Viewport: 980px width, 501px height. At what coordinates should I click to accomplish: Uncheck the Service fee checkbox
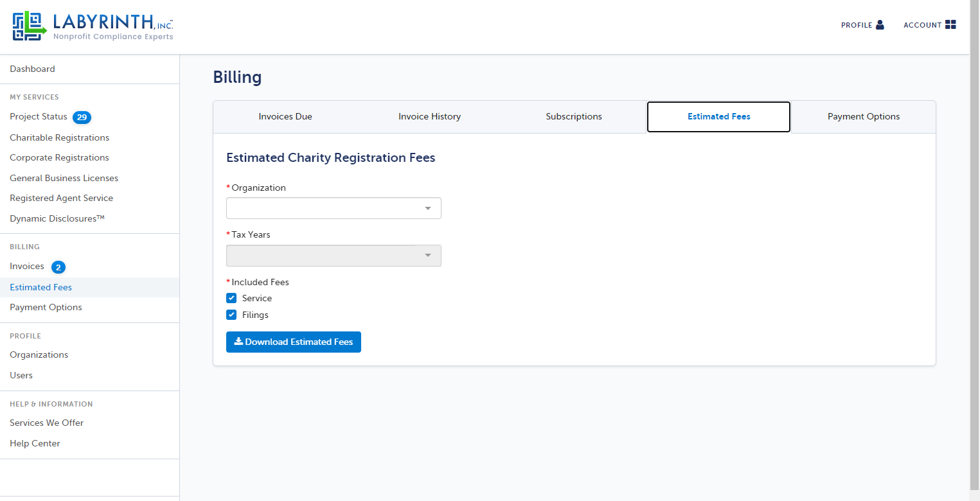coord(231,298)
